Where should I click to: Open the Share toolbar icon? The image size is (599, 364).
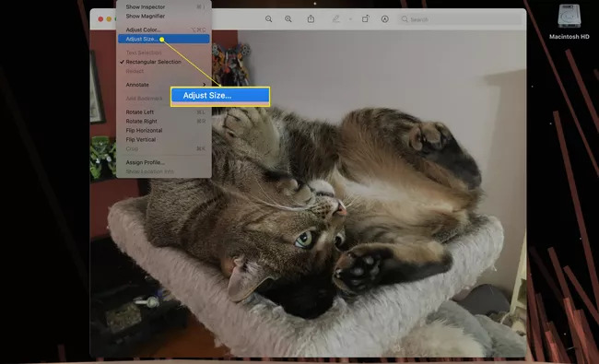click(311, 18)
